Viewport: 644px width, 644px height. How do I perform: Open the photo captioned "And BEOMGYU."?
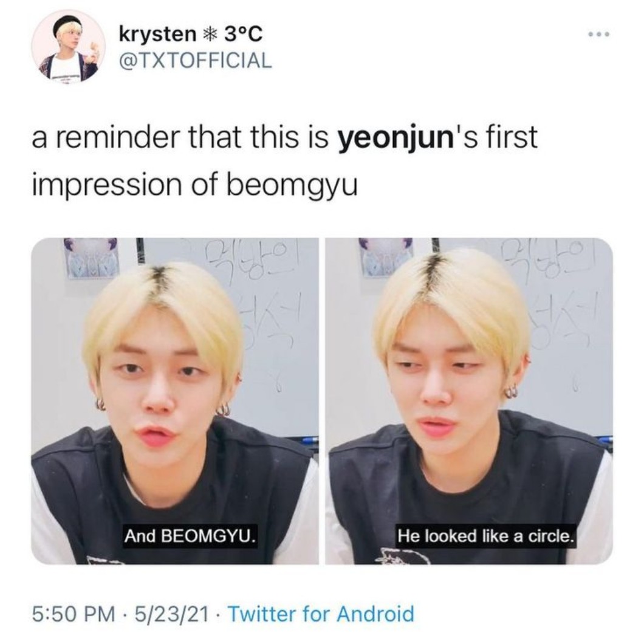pos(175,401)
